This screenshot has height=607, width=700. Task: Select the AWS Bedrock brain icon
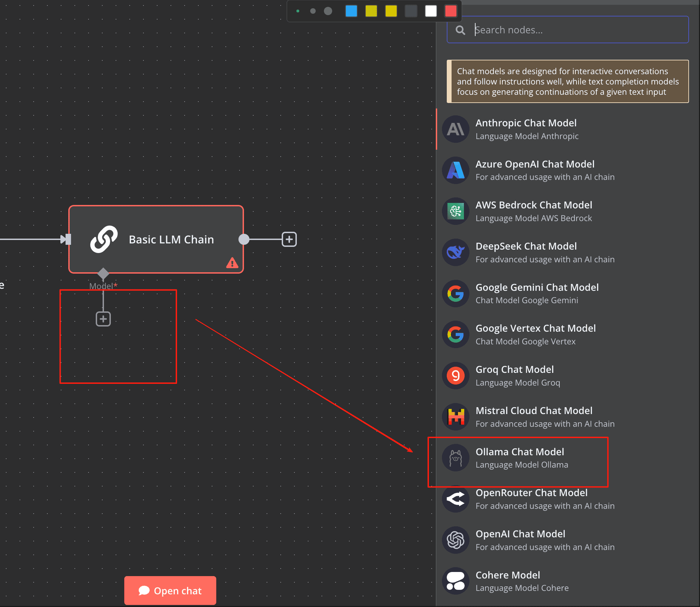click(x=455, y=211)
